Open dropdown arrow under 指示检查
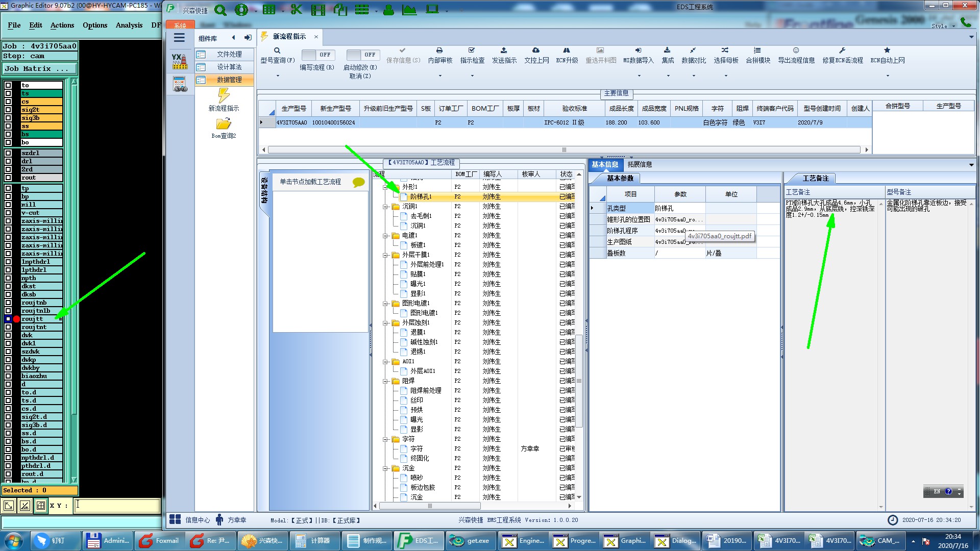The width and height of the screenshot is (980, 551). 472,76
